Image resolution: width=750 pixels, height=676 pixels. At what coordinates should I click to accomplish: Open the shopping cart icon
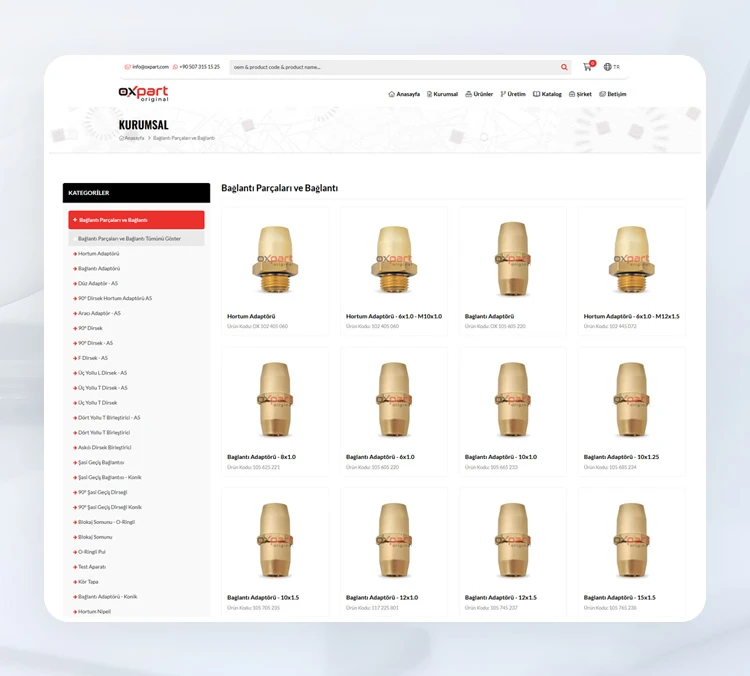coord(587,67)
